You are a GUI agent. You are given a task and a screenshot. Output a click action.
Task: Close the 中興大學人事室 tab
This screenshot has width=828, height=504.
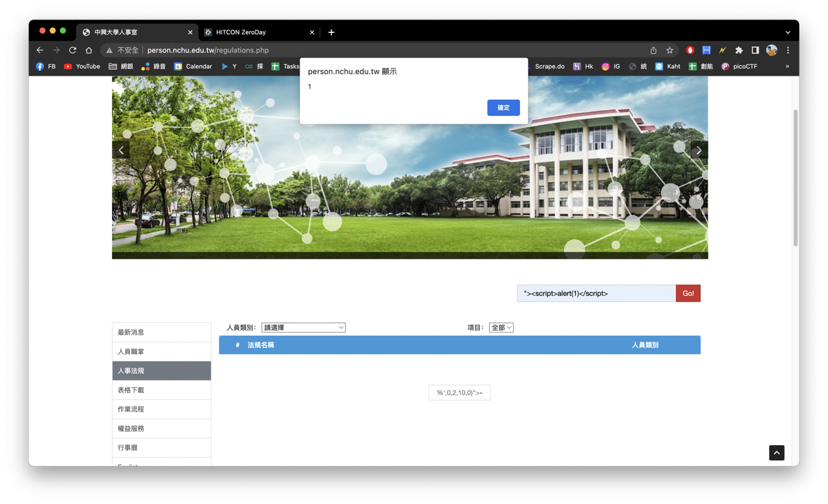tap(190, 32)
